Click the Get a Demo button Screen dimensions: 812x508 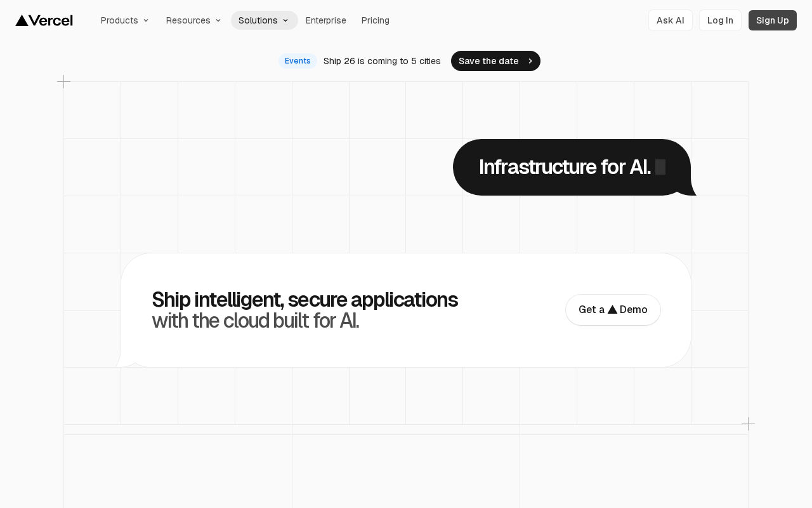613,310
